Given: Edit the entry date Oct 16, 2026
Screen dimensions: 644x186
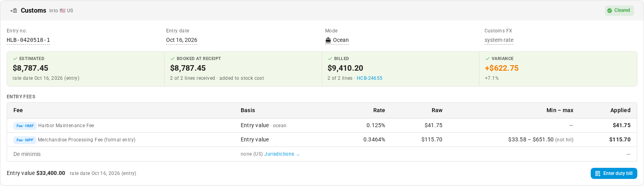Looking at the screenshot, I should 182,40.
